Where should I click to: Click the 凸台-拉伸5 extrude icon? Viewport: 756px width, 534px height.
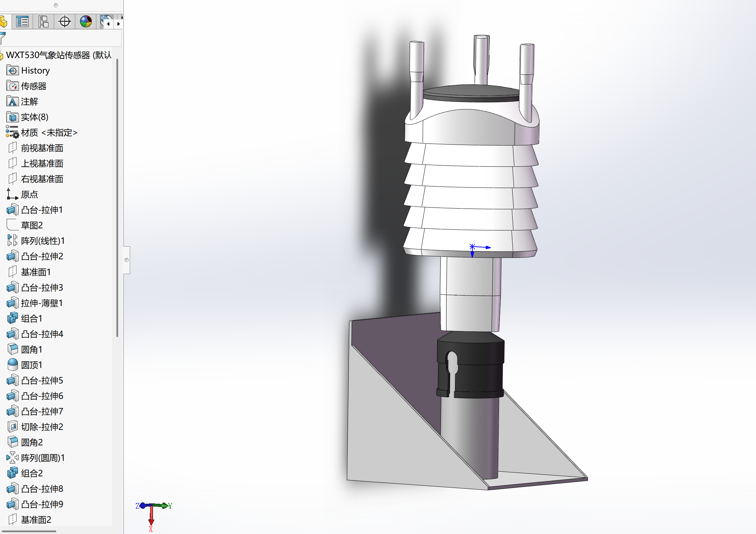(13, 380)
